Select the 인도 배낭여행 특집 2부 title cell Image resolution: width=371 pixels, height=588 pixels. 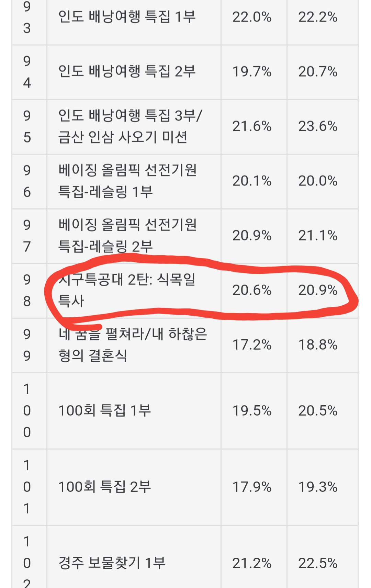tap(127, 71)
